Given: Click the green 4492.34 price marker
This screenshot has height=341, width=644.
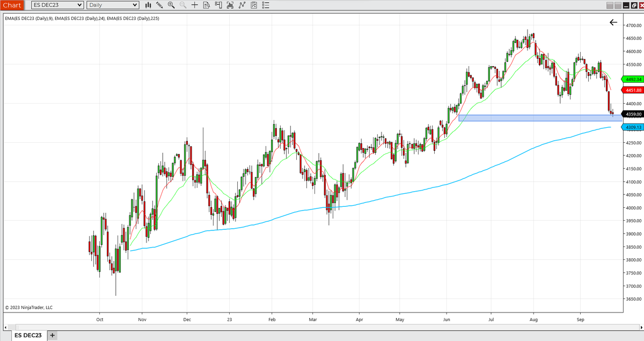Looking at the screenshot, I should (632, 79).
